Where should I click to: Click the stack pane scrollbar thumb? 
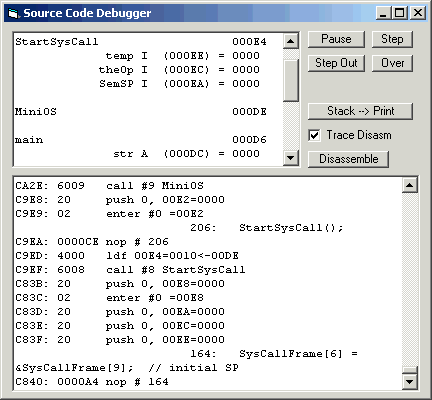[x=291, y=80]
